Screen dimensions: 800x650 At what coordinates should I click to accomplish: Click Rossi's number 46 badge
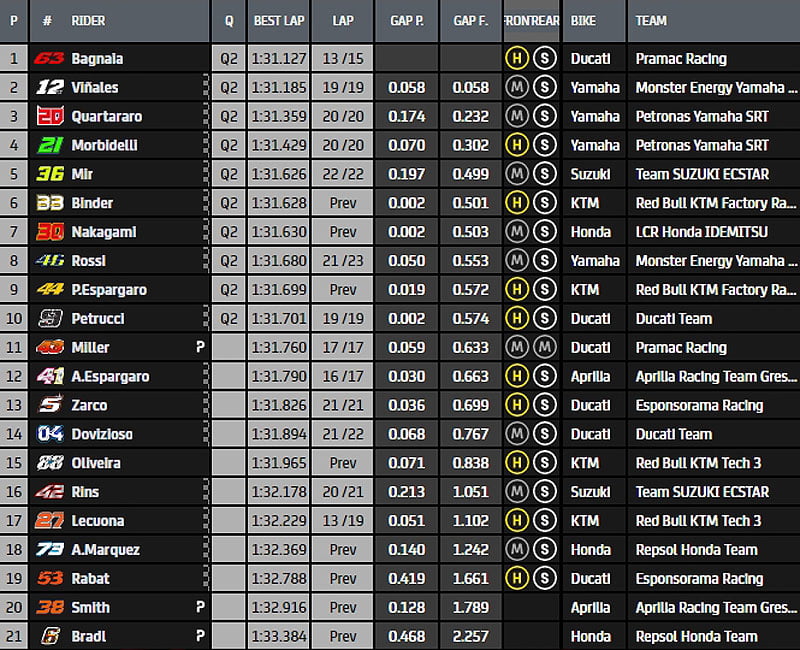point(49,261)
